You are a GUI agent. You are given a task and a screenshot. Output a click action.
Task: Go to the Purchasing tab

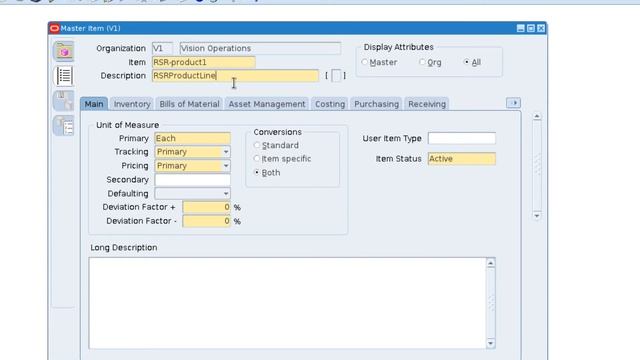tap(376, 104)
